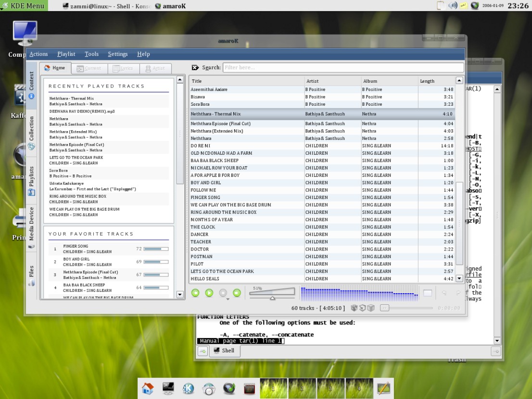Switch to the Shell - Konsole taskbar entry

click(x=106, y=6)
